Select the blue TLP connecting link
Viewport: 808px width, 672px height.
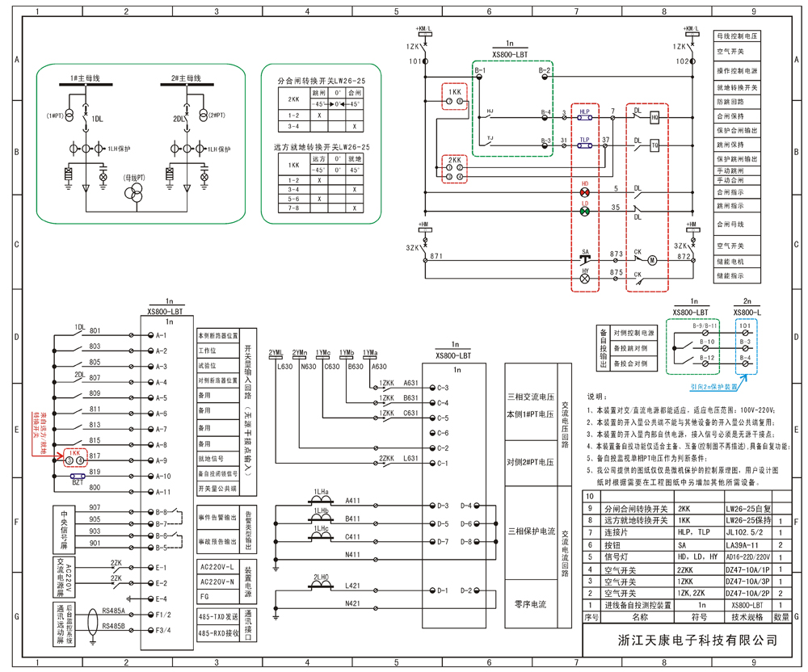585,146
